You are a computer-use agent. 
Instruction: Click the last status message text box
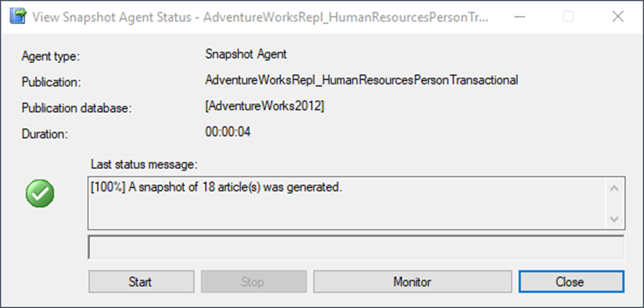346,203
